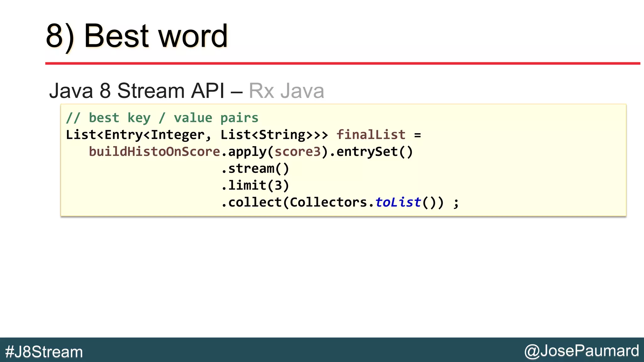This screenshot has width=644, height=362.
Task: Click the variable name "finalList"
Action: point(371,134)
